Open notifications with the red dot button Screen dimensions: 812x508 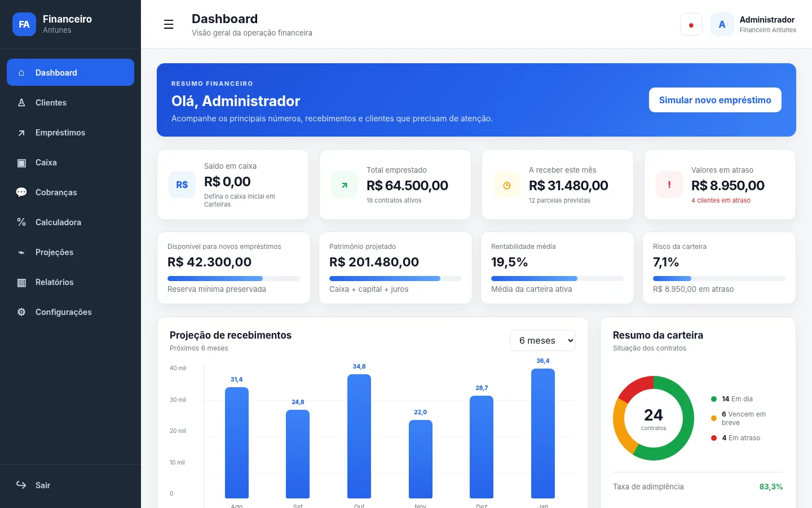[x=691, y=24]
